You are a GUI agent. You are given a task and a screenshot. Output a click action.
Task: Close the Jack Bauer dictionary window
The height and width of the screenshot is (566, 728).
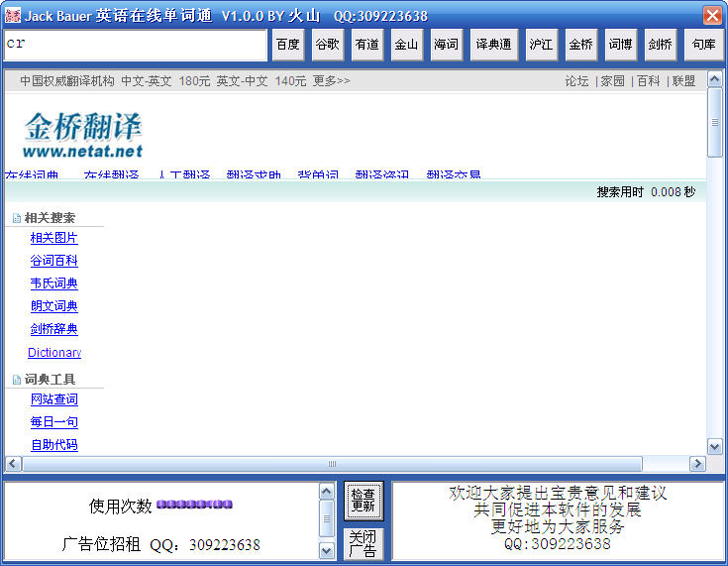coord(713,15)
